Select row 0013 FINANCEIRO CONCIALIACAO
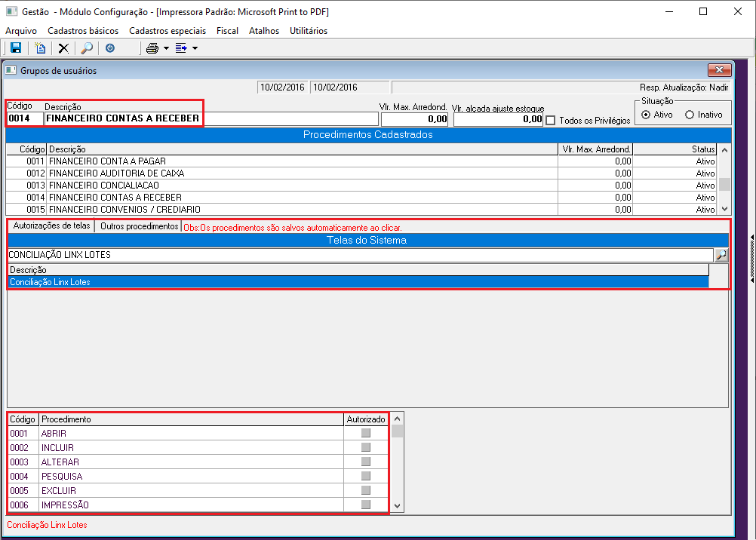 click(x=361, y=185)
